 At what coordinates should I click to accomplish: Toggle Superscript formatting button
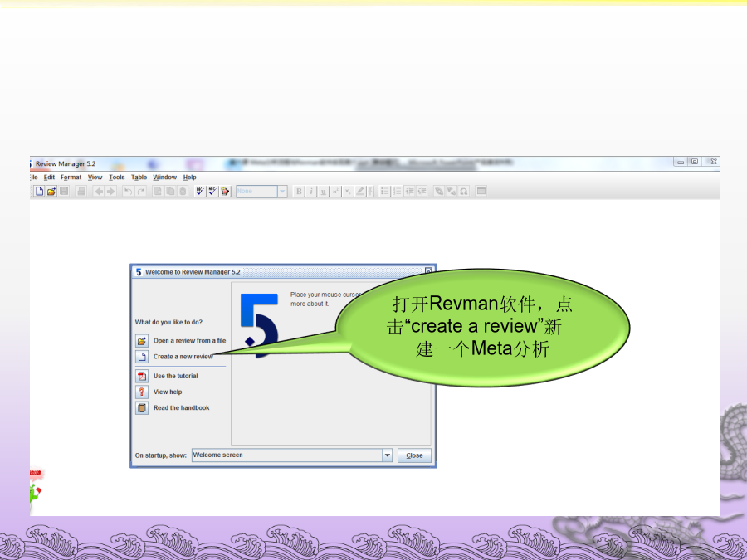336,192
